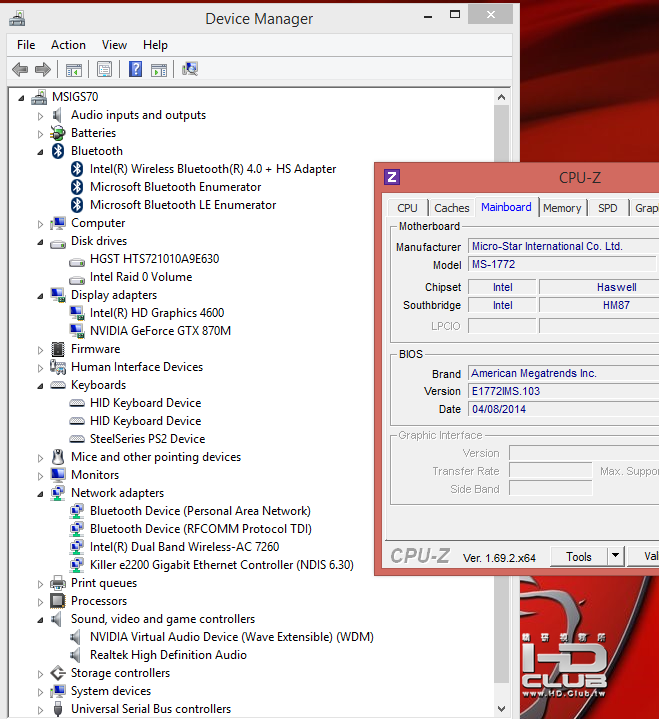This screenshot has height=719, width=659.
Task: Click the Mice and pointing devices icon
Action: coord(58,457)
